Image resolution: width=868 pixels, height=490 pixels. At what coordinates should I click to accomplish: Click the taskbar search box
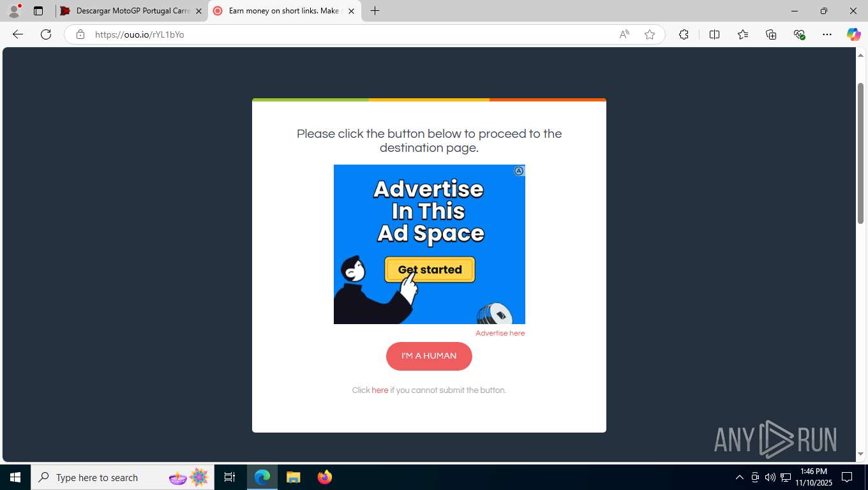click(x=123, y=477)
